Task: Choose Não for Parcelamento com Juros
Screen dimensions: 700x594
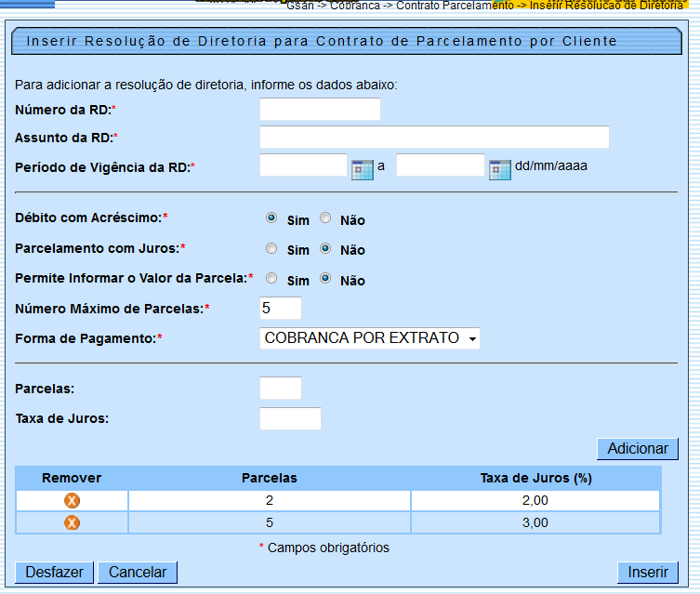Action: point(325,249)
